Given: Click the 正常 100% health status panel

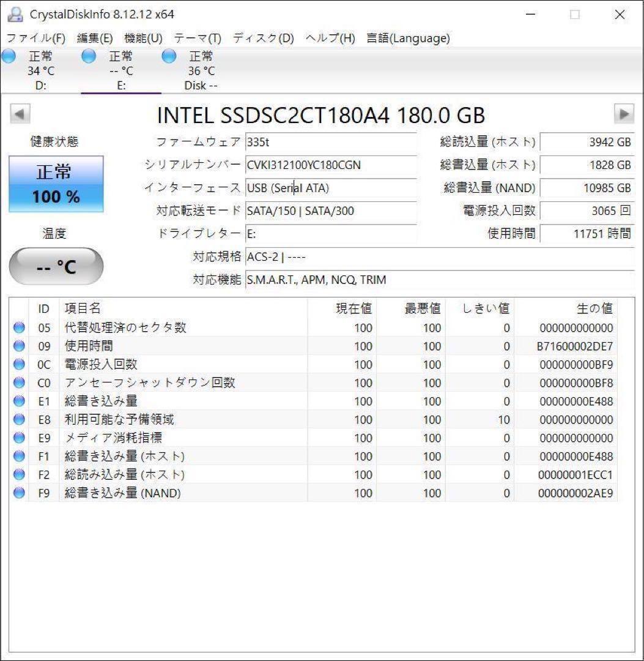Looking at the screenshot, I should 56,183.
